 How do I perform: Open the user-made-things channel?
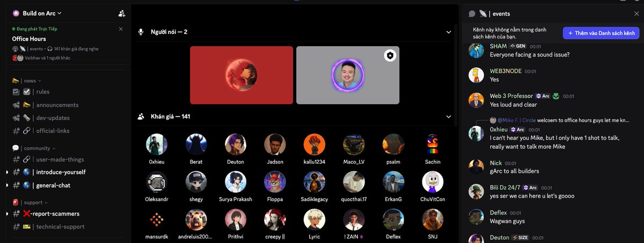click(x=60, y=159)
